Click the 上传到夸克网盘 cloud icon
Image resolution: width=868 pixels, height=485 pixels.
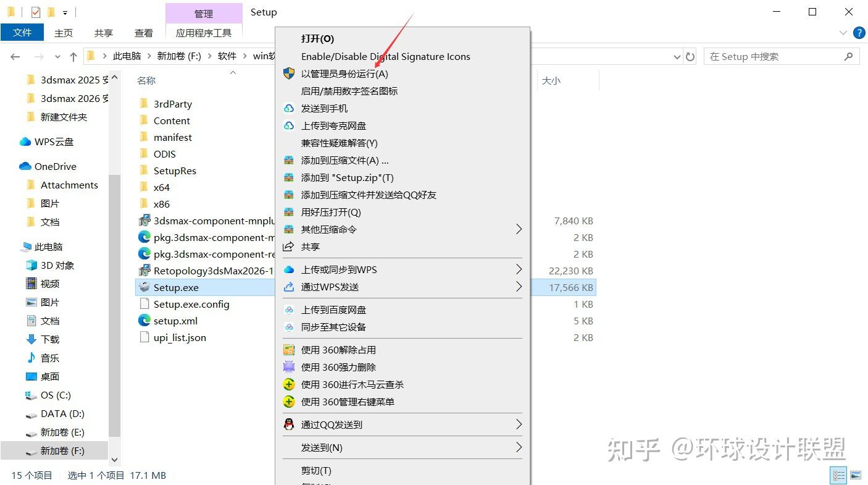click(x=289, y=125)
